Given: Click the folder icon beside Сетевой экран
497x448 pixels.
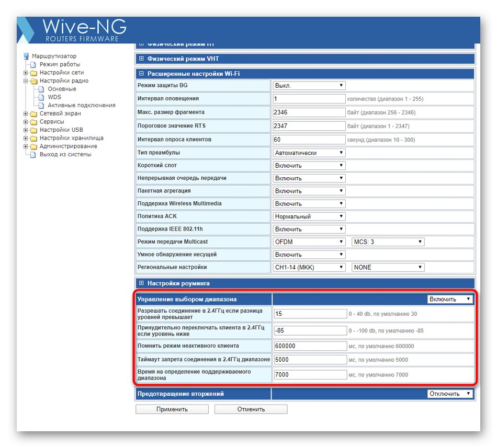Looking at the screenshot, I should [x=33, y=113].
